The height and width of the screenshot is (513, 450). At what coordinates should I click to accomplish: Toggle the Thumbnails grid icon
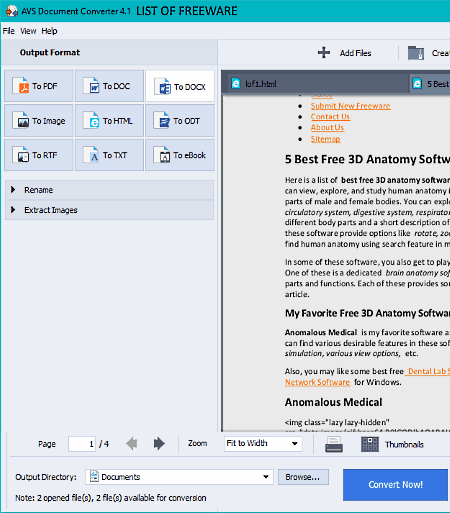coord(370,444)
